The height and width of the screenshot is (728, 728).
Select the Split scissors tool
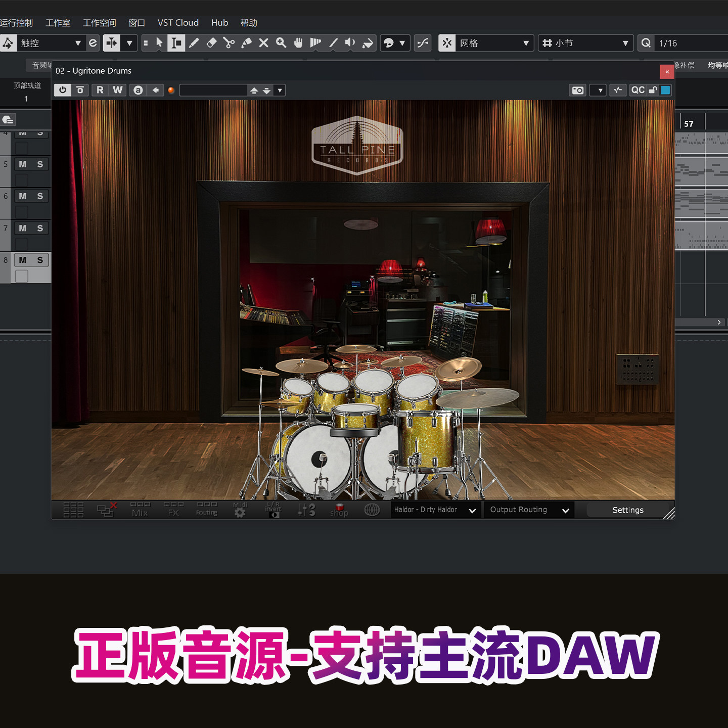[229, 43]
